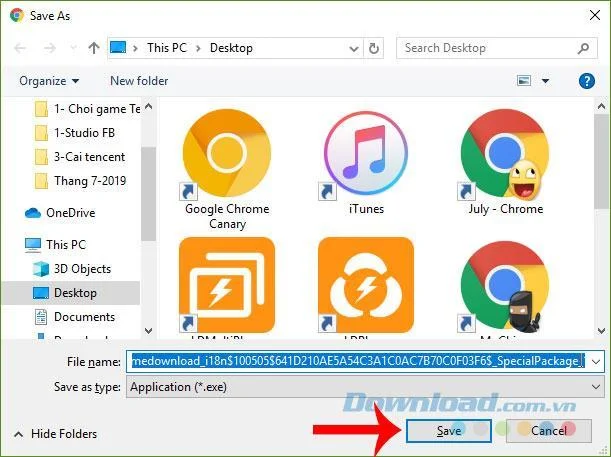Select Documents in navigation pane
The height and width of the screenshot is (457, 611).
[75, 317]
